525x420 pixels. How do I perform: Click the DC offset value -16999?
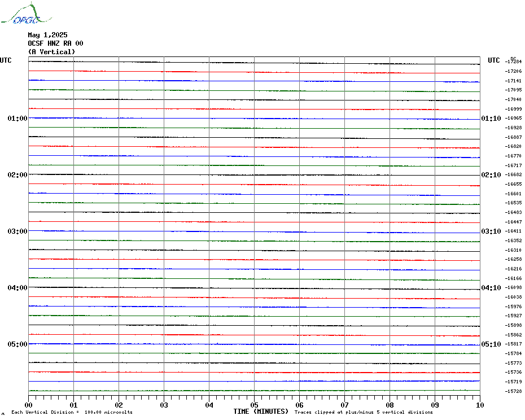pos(513,109)
